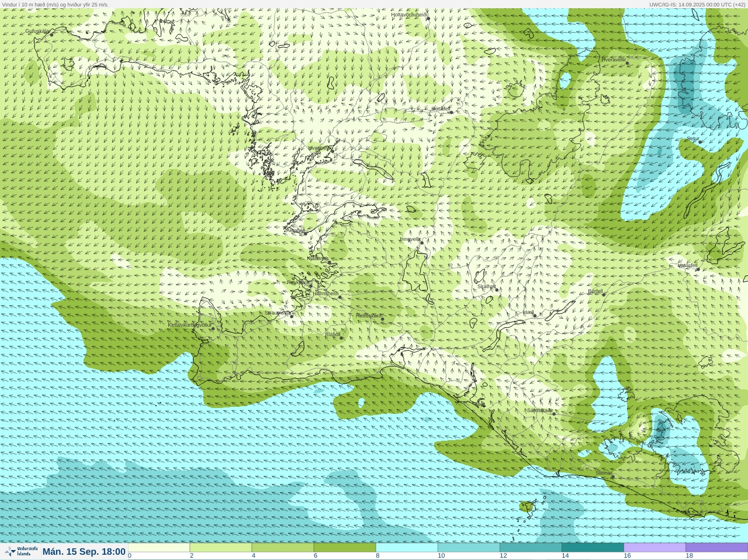Click the UWC/IG-IS model run timestamp
Viewport: 748px width, 560px height.
pyautogui.click(x=697, y=4)
